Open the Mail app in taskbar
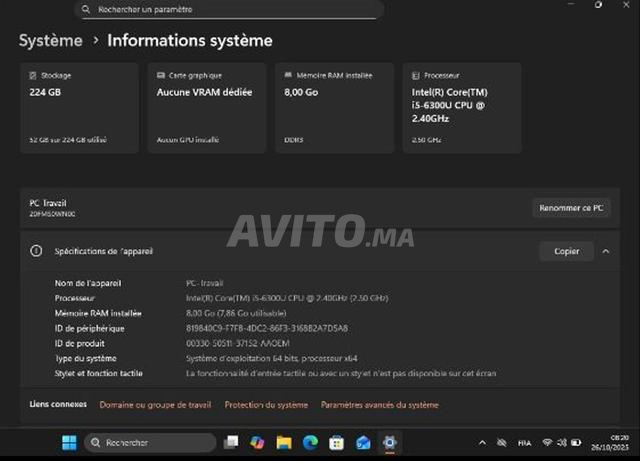This screenshot has height=461, width=640. 363,442
